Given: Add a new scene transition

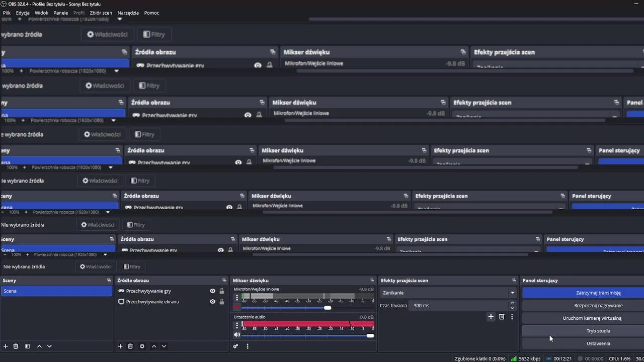Looking at the screenshot, I should 491,317.
